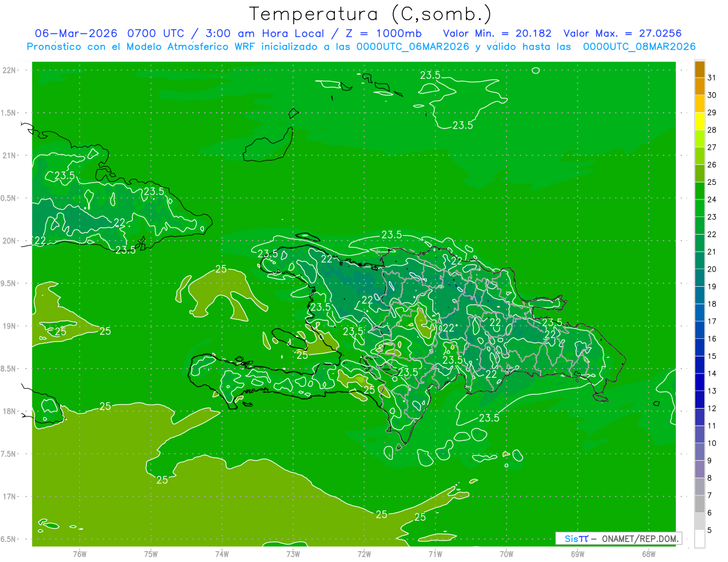This screenshot has height=562, width=728.
Task: Click the '74W' longitude axis label
Action: (x=222, y=554)
